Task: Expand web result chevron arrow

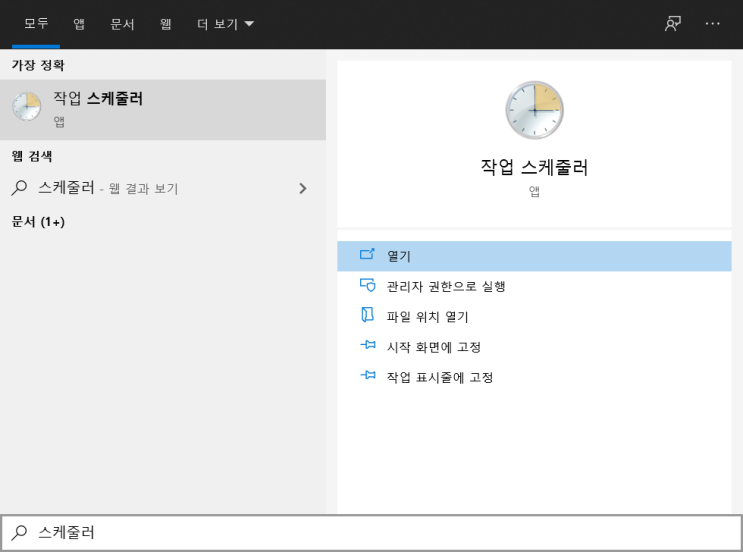Action: click(303, 189)
